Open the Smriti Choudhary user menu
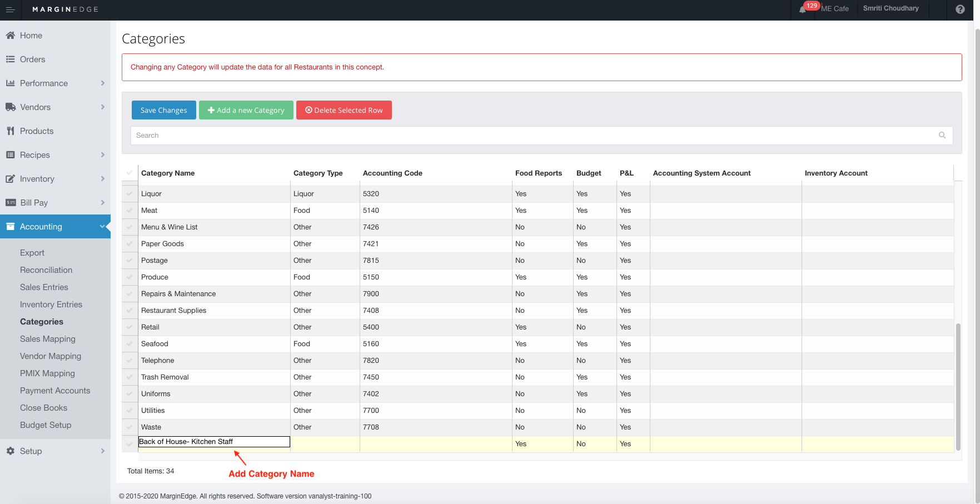Viewport: 980px width, 504px height. pyautogui.click(x=891, y=8)
